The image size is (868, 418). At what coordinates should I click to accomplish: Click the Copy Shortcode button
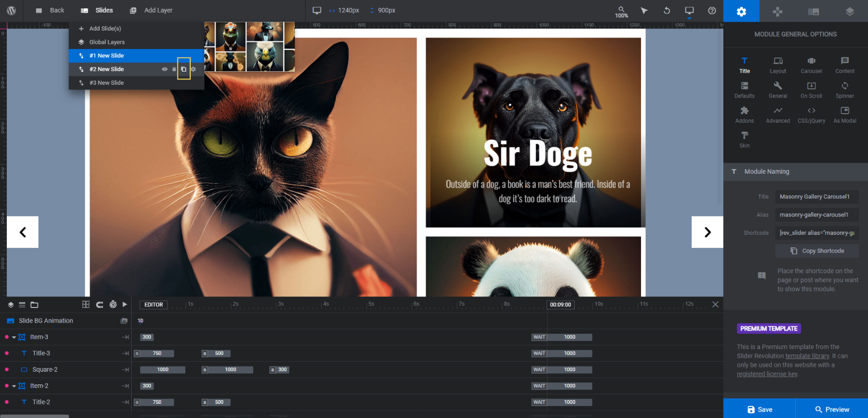(817, 251)
